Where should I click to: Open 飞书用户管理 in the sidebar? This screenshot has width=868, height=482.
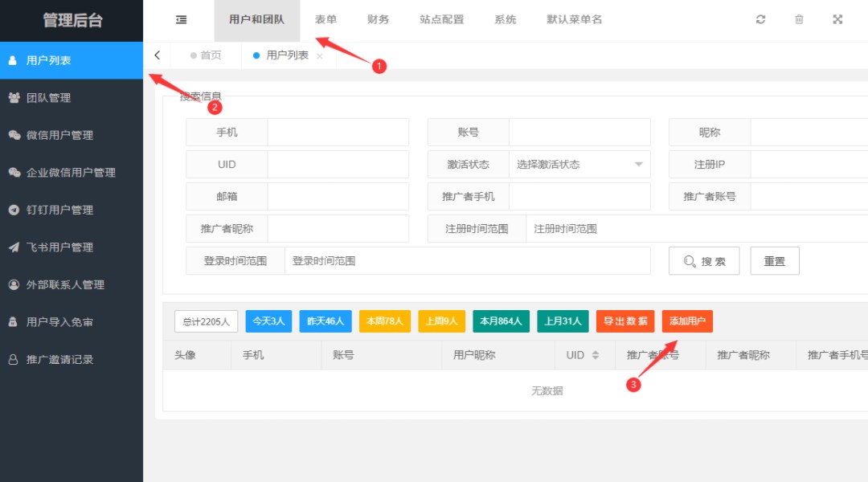click(x=59, y=247)
